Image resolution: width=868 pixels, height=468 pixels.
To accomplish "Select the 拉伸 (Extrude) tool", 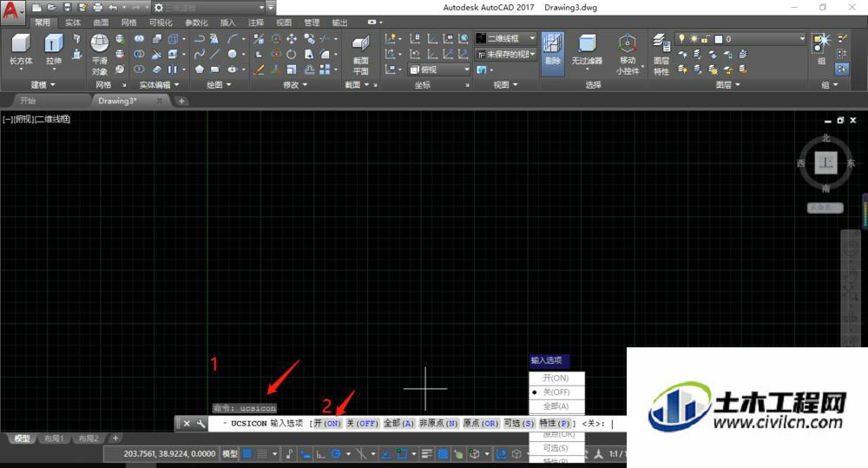I will [54, 50].
